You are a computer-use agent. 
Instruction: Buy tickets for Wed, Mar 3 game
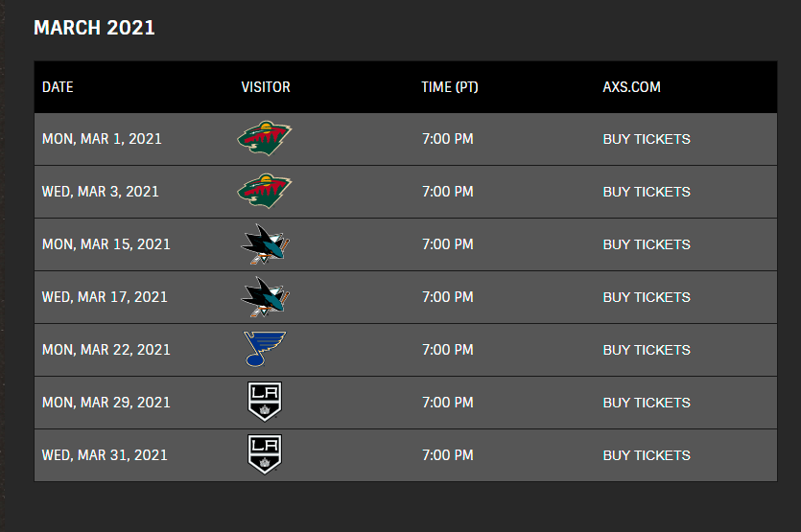point(646,192)
